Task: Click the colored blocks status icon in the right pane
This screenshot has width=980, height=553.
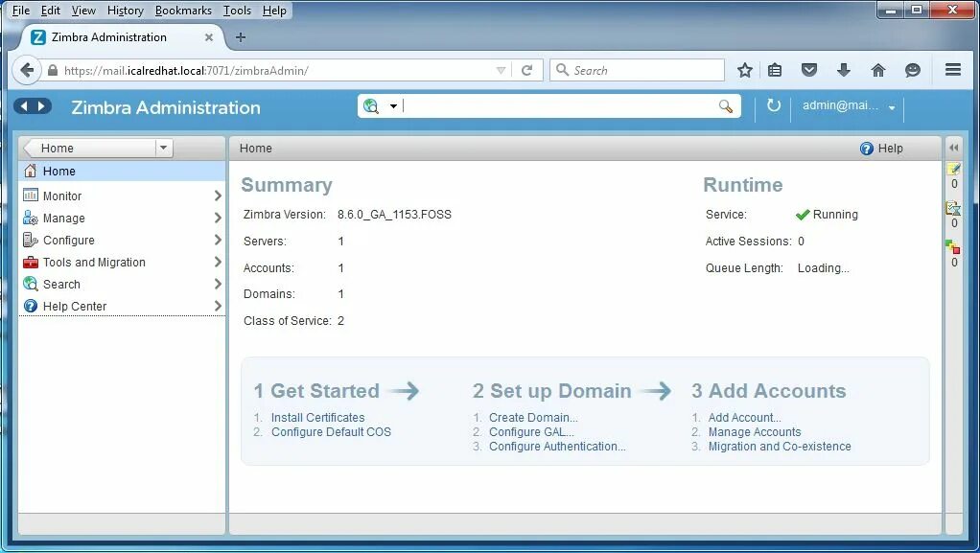Action: pyautogui.click(x=953, y=247)
